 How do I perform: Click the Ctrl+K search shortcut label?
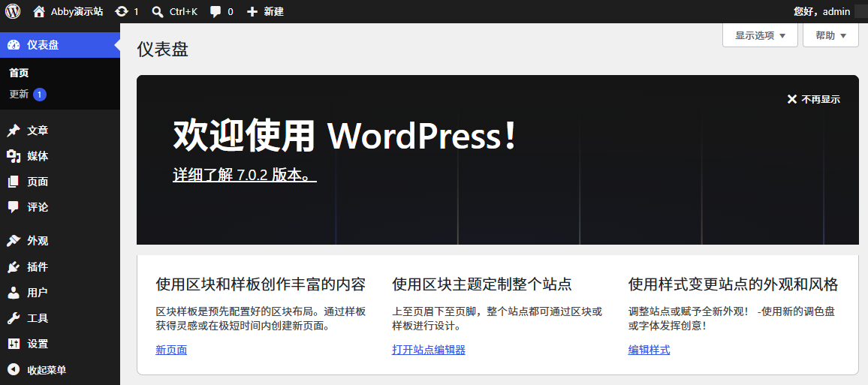pyautogui.click(x=183, y=11)
